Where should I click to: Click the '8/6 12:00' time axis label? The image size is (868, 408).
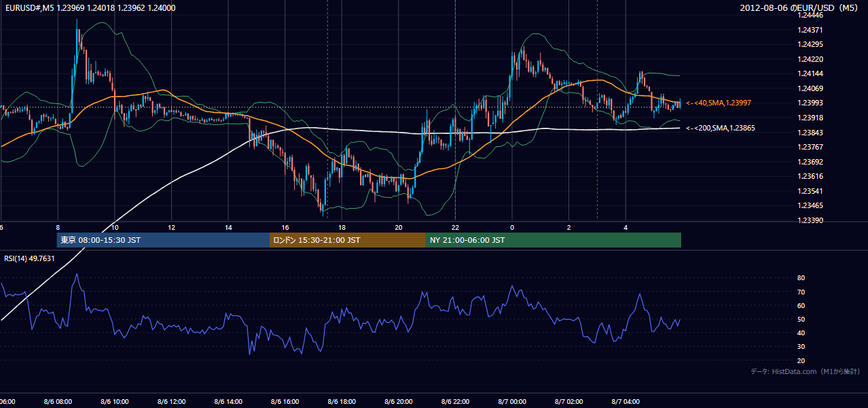[171, 402]
